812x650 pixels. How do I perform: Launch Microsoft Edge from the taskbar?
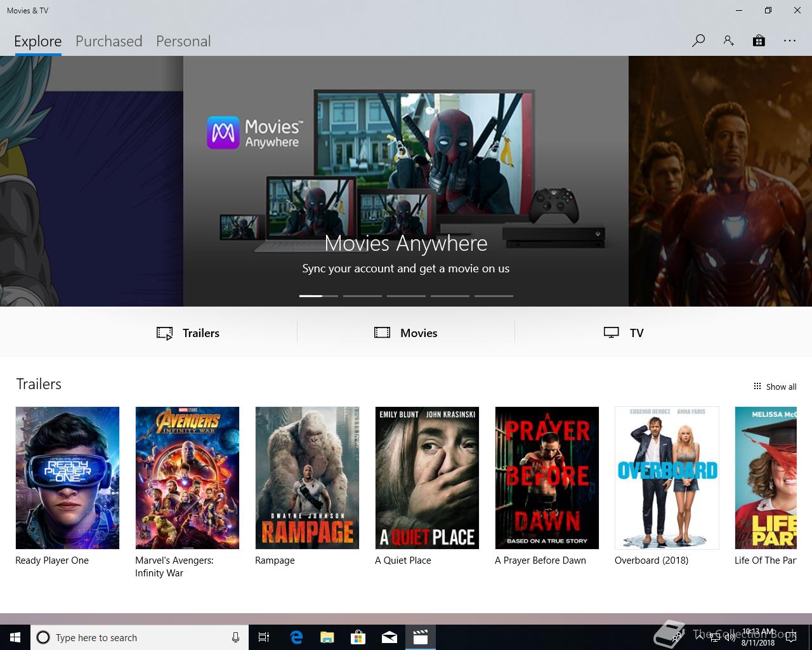tap(296, 637)
